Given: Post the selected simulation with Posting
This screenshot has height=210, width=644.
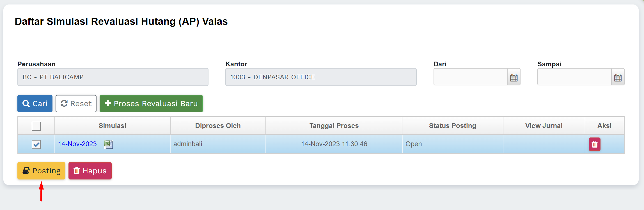Looking at the screenshot, I should tap(41, 171).
